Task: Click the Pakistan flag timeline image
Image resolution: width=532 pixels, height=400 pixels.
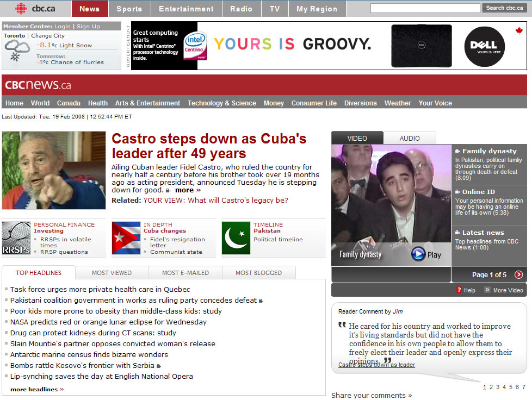Action: 236,238
